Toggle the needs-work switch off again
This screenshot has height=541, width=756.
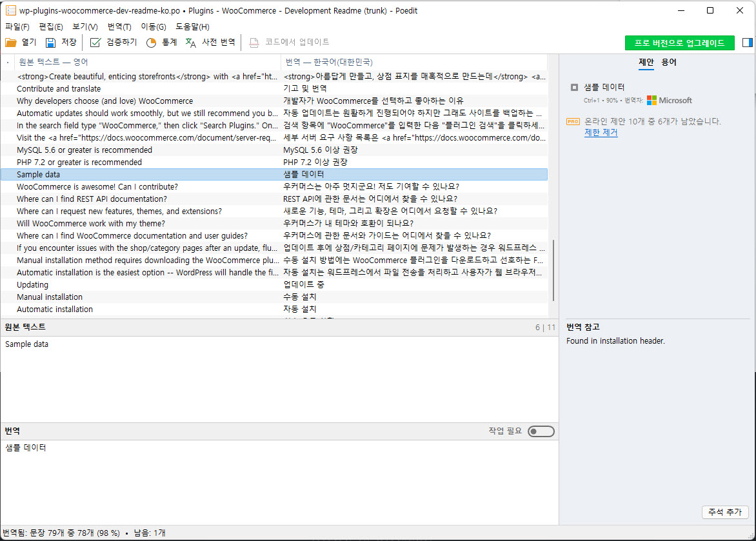(541, 431)
